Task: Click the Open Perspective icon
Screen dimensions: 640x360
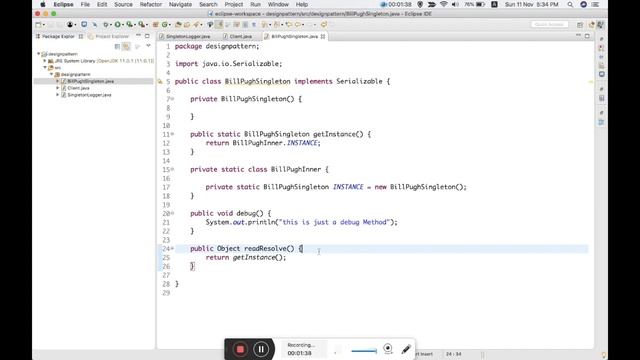Action: coord(580,25)
